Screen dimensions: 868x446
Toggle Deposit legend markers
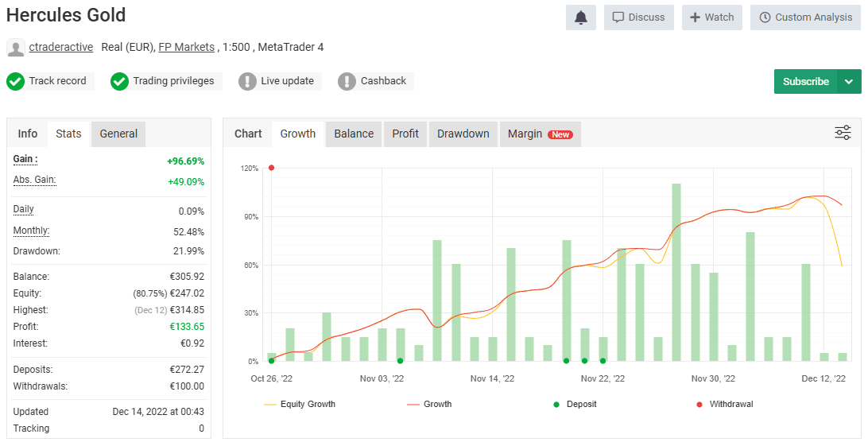(575, 404)
